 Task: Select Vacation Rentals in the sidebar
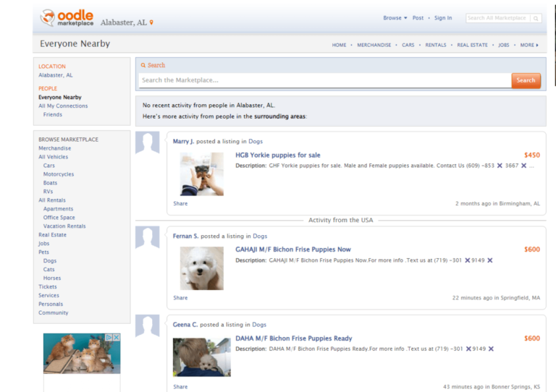tap(64, 226)
